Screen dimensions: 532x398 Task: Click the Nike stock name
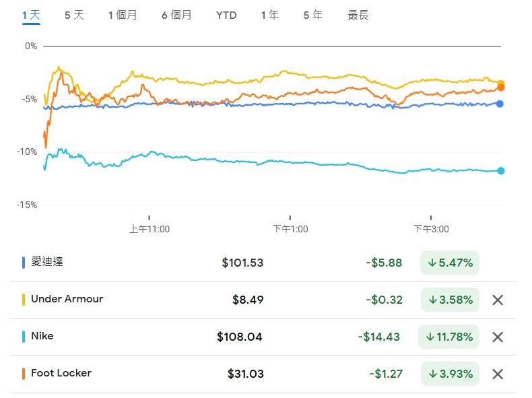click(42, 336)
